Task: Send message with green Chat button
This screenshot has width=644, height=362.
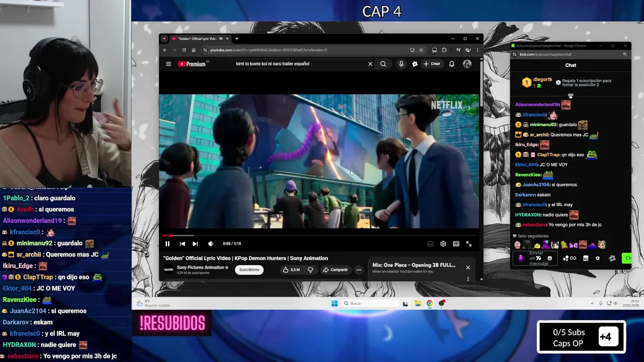Action: point(627,258)
